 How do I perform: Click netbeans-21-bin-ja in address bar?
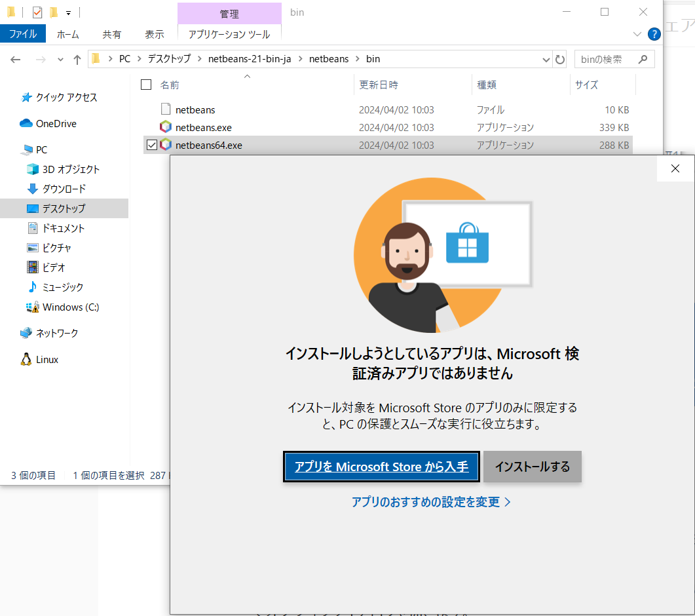pos(250,59)
